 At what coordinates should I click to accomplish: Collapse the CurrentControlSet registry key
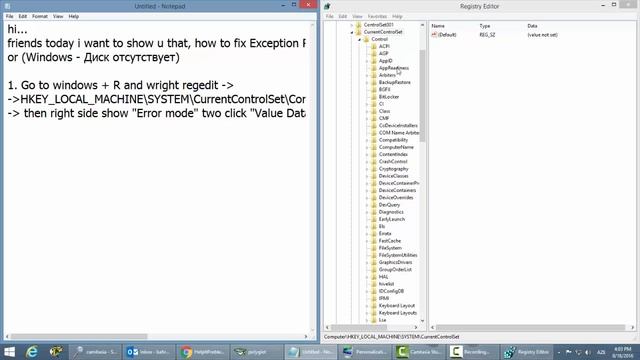click(x=352, y=32)
